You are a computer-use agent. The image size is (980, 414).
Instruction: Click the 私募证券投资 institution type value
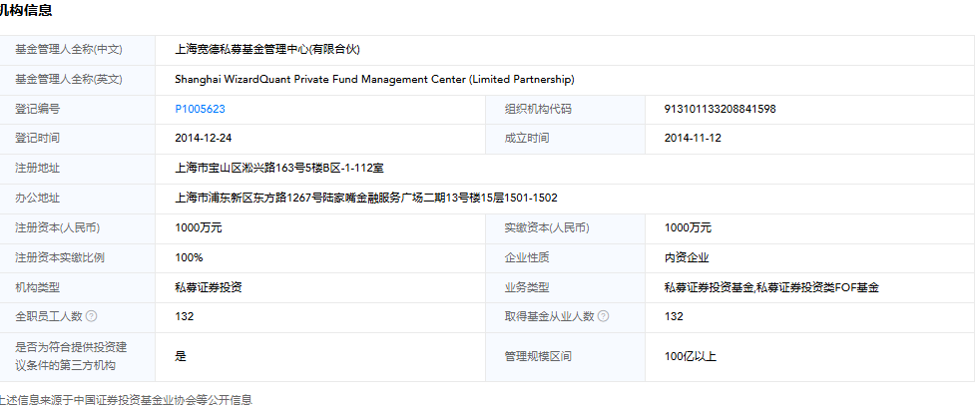(208, 287)
